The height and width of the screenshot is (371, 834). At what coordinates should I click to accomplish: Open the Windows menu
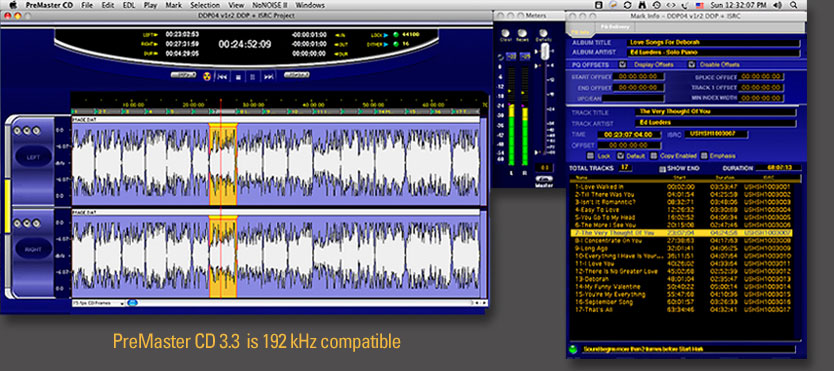[x=310, y=5]
